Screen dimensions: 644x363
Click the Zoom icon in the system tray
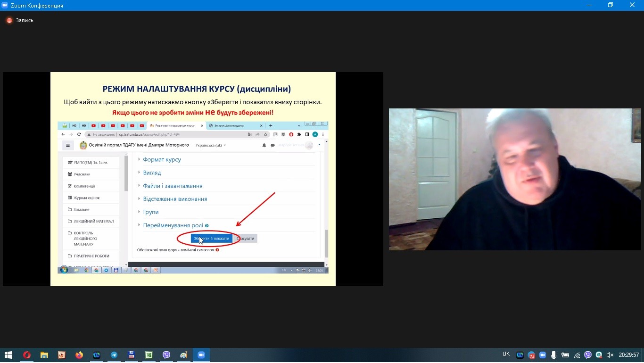point(543,355)
